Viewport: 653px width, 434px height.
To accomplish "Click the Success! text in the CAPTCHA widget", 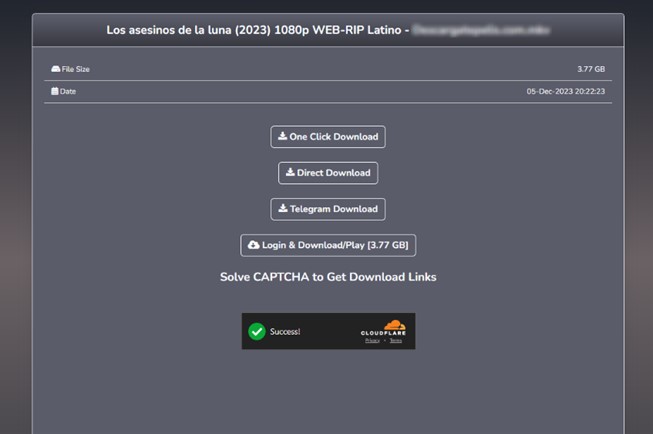I will pos(285,332).
